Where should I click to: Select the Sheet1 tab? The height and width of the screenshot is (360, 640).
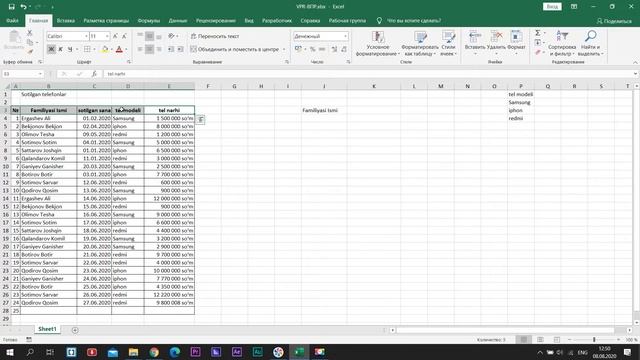47,329
